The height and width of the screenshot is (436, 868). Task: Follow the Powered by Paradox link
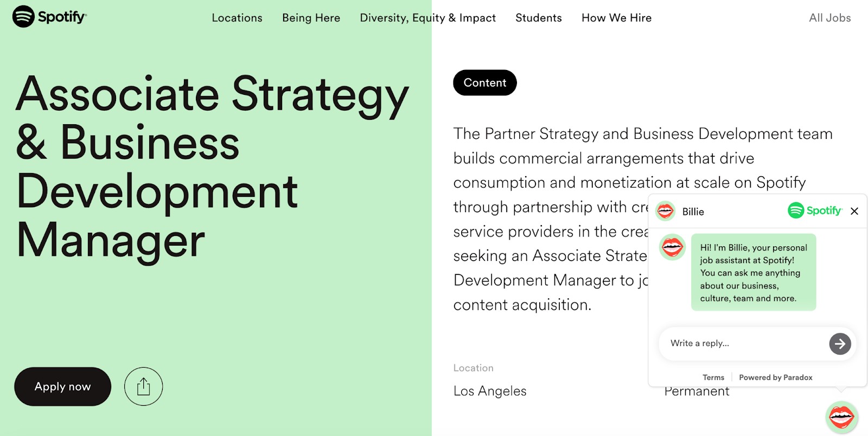776,377
